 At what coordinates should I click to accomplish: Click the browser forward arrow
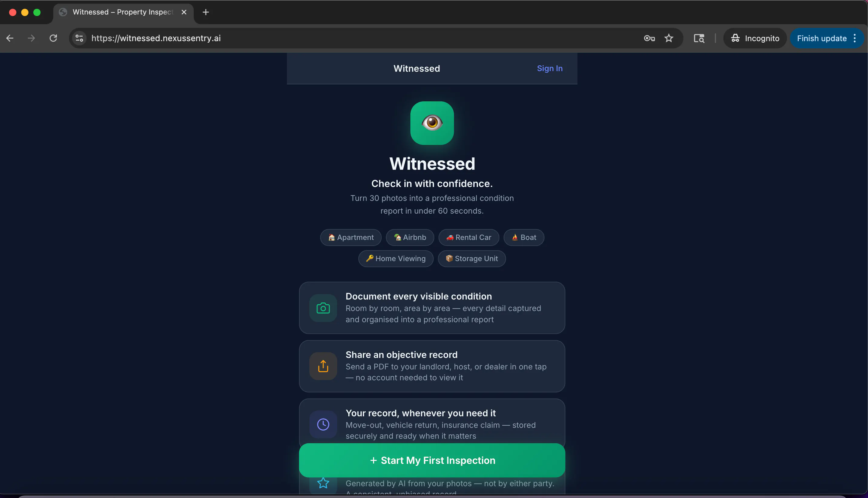click(x=31, y=38)
